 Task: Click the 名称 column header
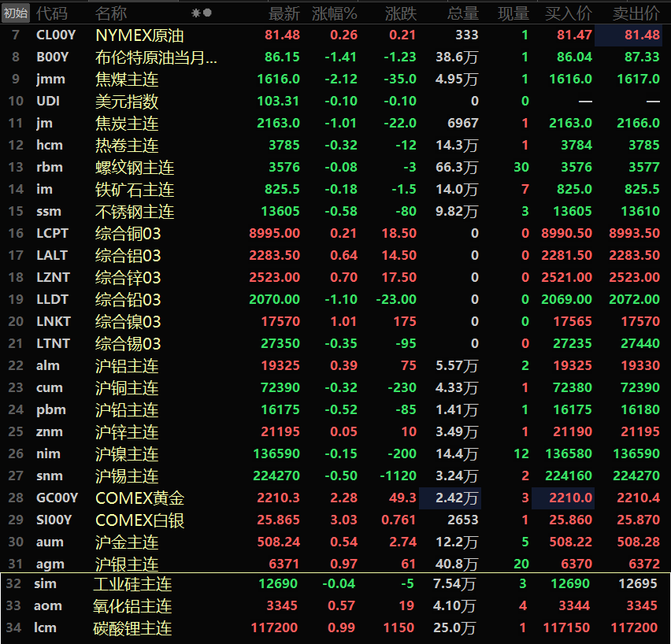[x=111, y=13]
